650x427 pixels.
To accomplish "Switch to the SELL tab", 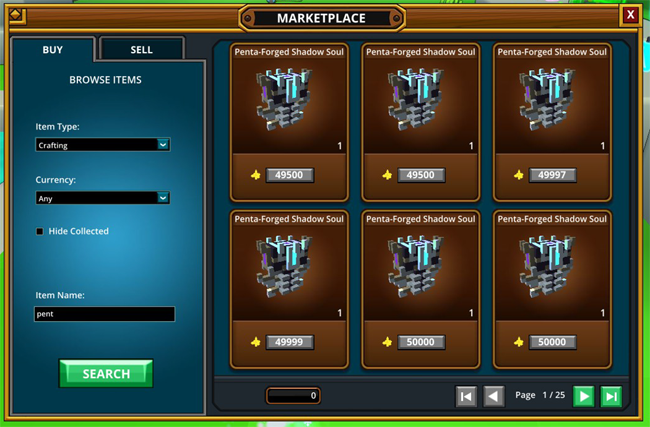I will point(141,50).
